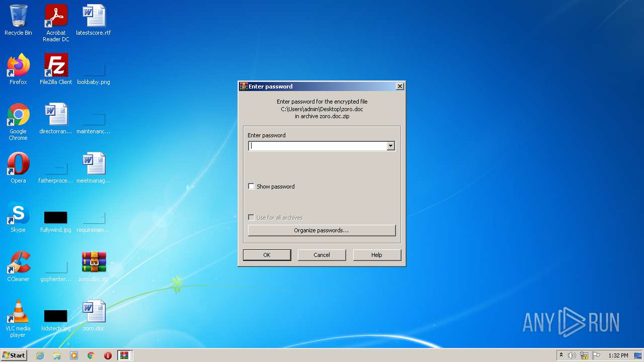Open Skype desktop shortcut
This screenshot has height=362, width=644.
tap(18, 217)
